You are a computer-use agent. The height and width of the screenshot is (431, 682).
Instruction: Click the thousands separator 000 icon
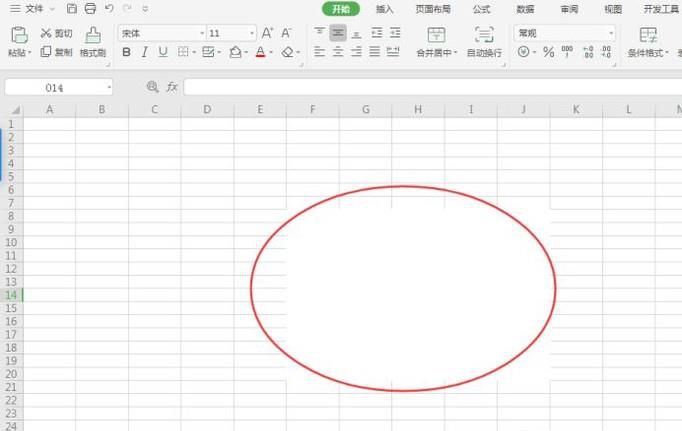[567, 52]
